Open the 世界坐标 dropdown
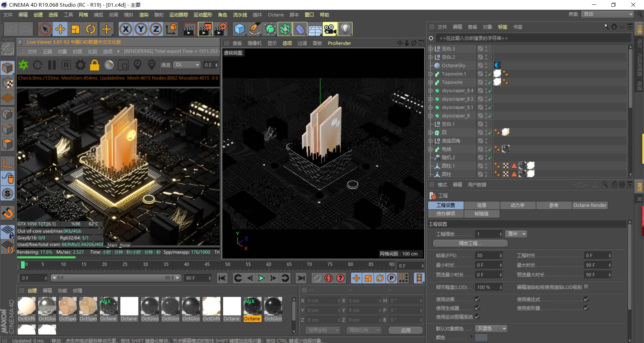The image size is (644, 343). [323, 330]
